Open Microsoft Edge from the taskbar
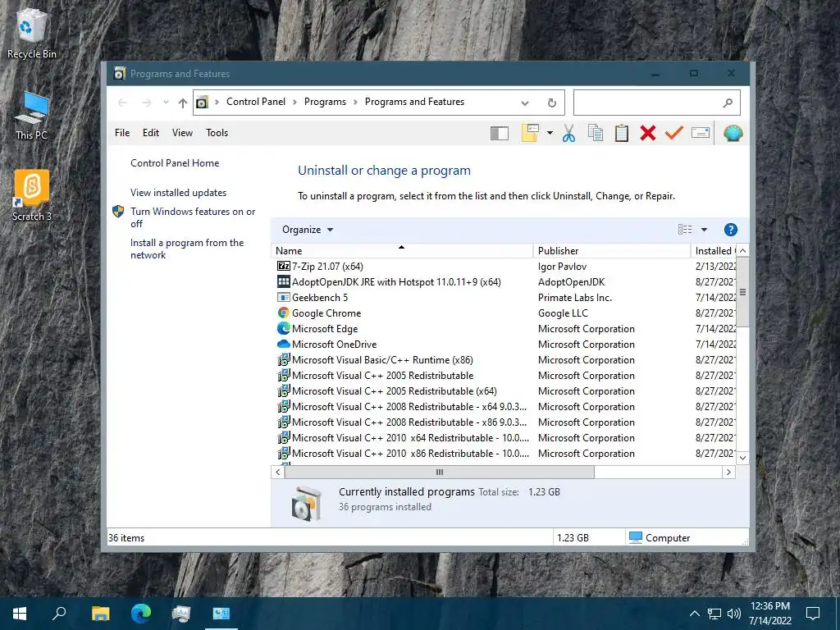840x630 pixels. click(141, 614)
